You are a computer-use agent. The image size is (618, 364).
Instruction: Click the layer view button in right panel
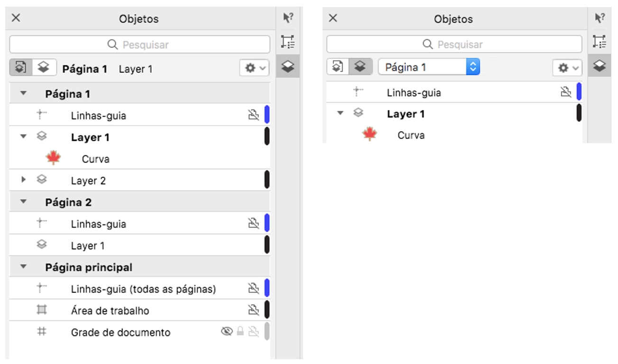[x=360, y=67]
